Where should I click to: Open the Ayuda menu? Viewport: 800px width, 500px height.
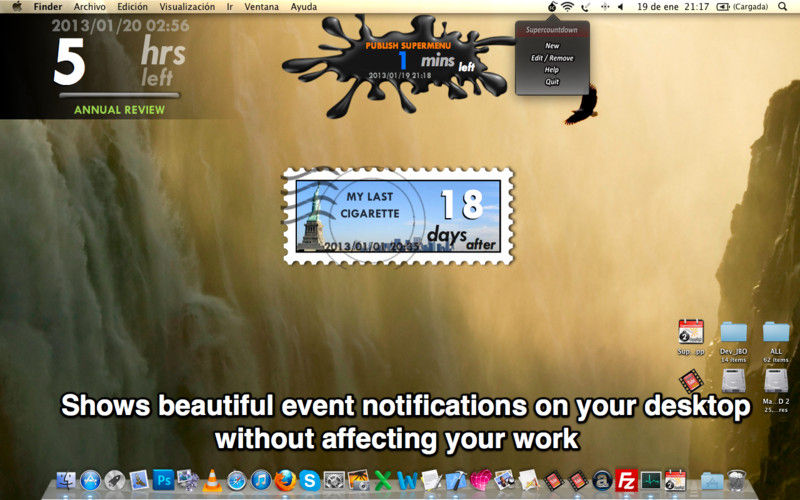click(304, 7)
